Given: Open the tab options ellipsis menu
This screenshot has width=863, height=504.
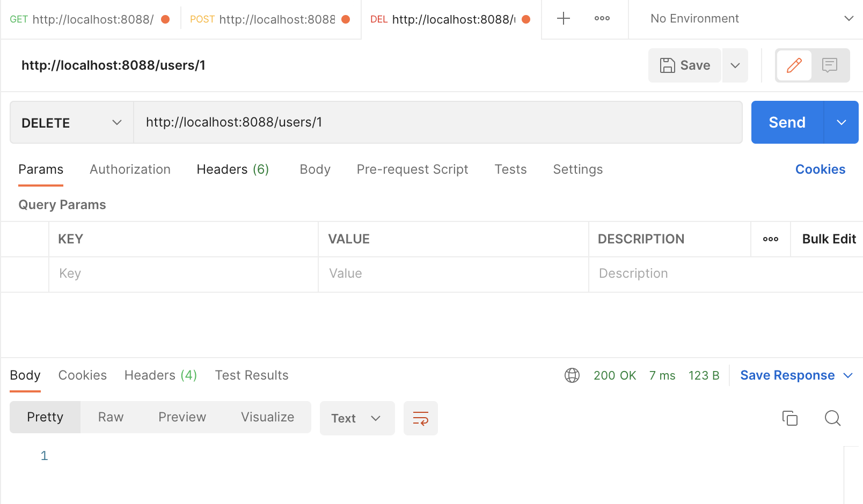Looking at the screenshot, I should pyautogui.click(x=602, y=19).
